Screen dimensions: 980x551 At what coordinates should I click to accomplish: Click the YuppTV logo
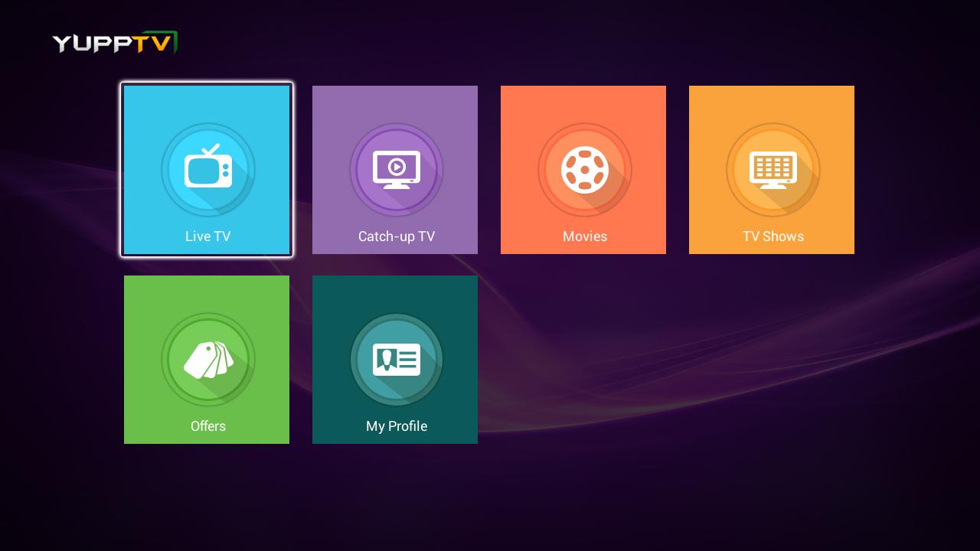(115, 43)
